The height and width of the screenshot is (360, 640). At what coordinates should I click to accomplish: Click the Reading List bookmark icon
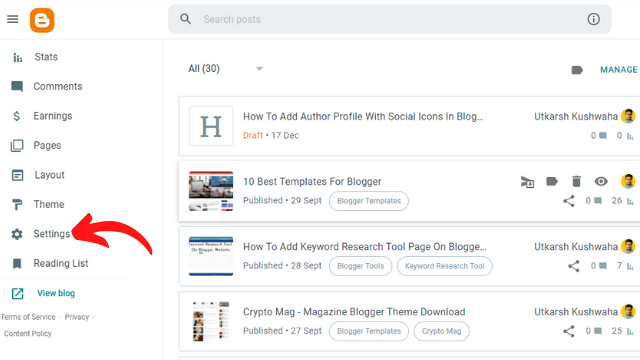point(17,264)
